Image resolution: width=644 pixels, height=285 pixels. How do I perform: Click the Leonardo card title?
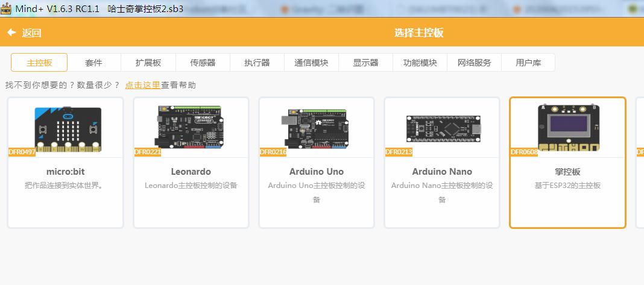click(191, 172)
